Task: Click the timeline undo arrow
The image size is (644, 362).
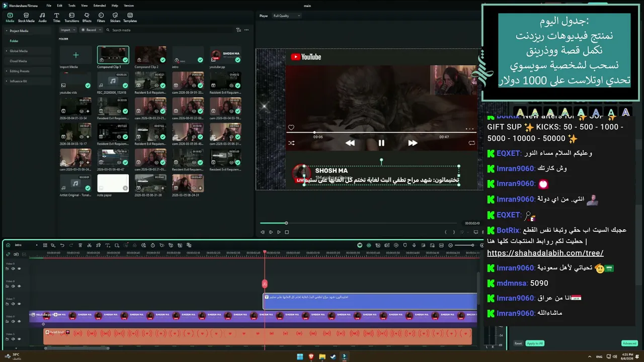Action: [x=62, y=245]
